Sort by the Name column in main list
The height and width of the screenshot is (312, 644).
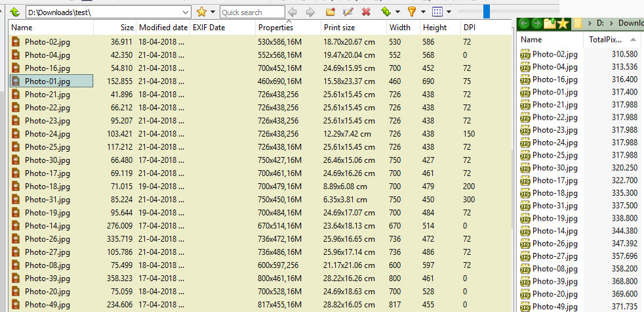pyautogui.click(x=51, y=28)
